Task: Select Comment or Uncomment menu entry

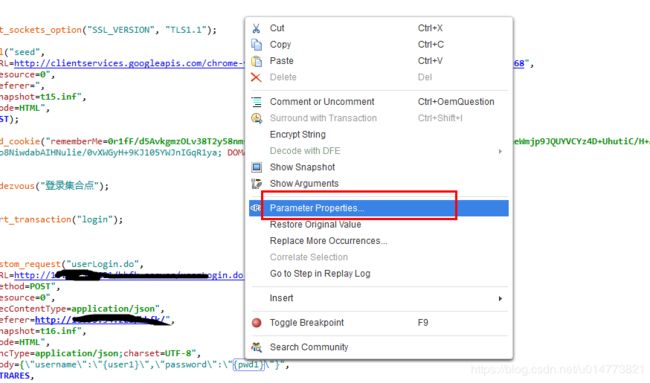Action: [x=378, y=102]
